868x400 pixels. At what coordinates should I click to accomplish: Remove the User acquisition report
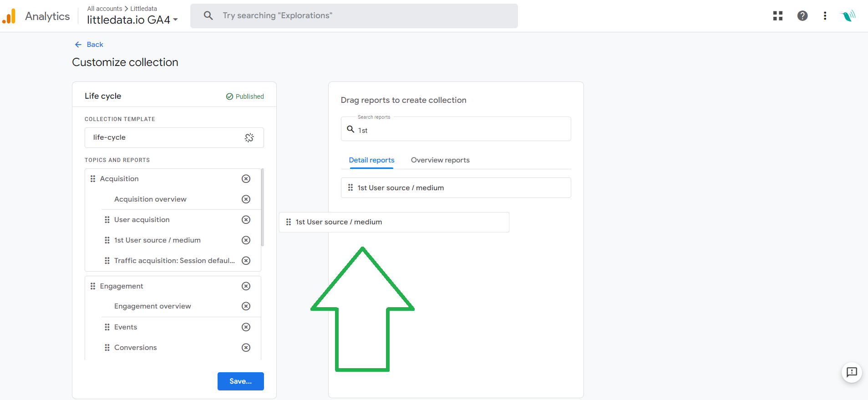click(x=246, y=220)
